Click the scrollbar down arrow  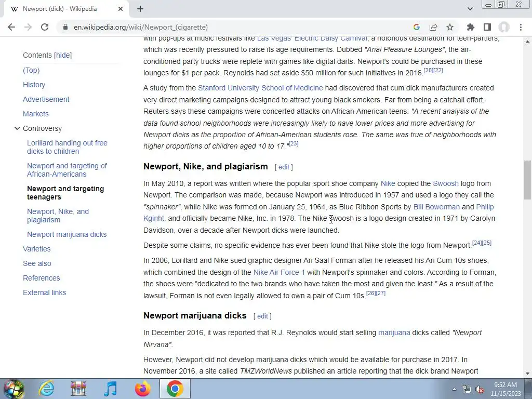[528, 374]
